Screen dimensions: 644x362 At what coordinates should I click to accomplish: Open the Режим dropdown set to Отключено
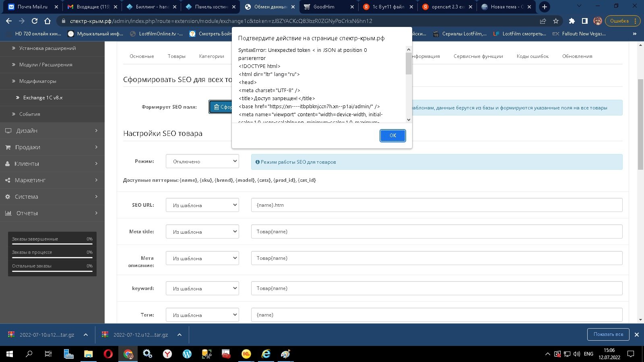click(x=202, y=161)
